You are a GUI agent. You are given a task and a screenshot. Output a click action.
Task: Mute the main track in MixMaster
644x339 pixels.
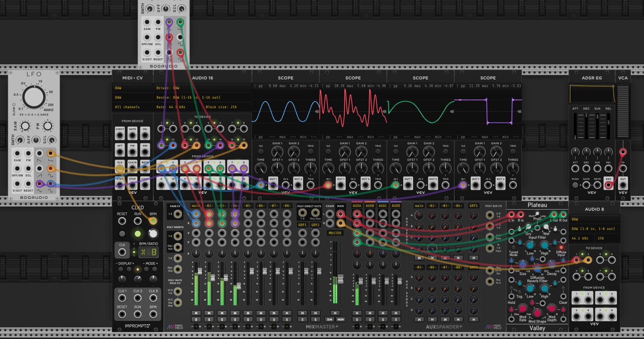196,313
